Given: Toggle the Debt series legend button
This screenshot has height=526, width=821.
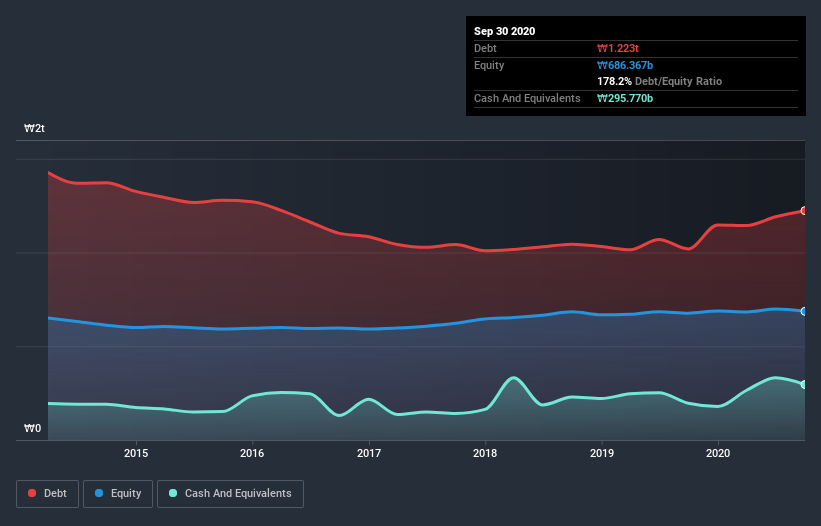Looking at the screenshot, I should coord(47,494).
